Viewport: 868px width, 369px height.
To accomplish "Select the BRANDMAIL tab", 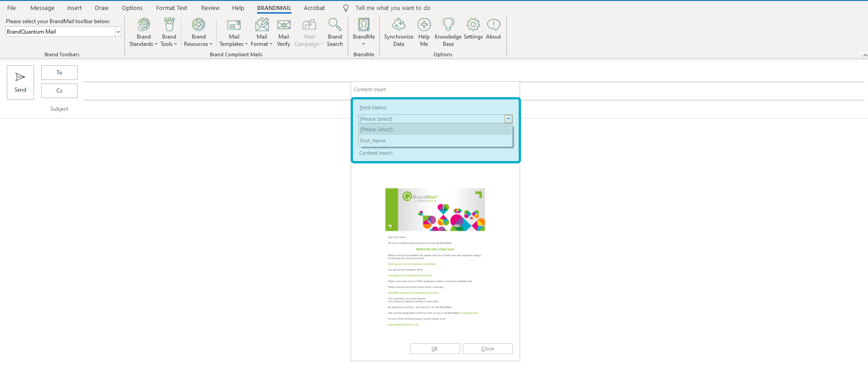I will (x=274, y=8).
